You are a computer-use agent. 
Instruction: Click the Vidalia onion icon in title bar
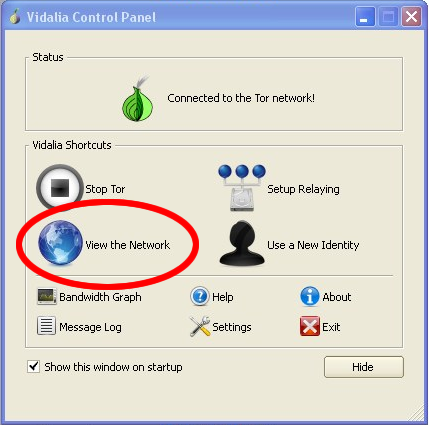[x=15, y=16]
